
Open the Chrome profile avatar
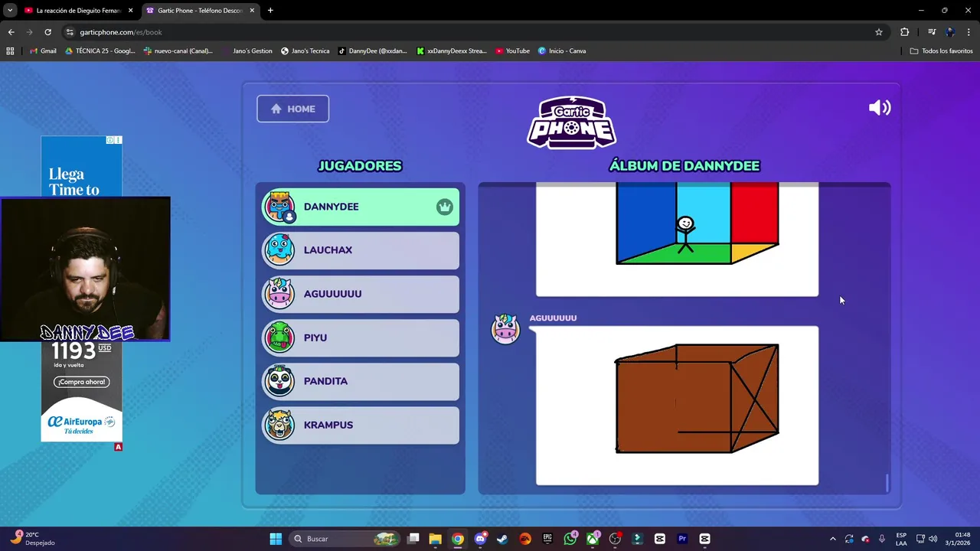tap(950, 32)
